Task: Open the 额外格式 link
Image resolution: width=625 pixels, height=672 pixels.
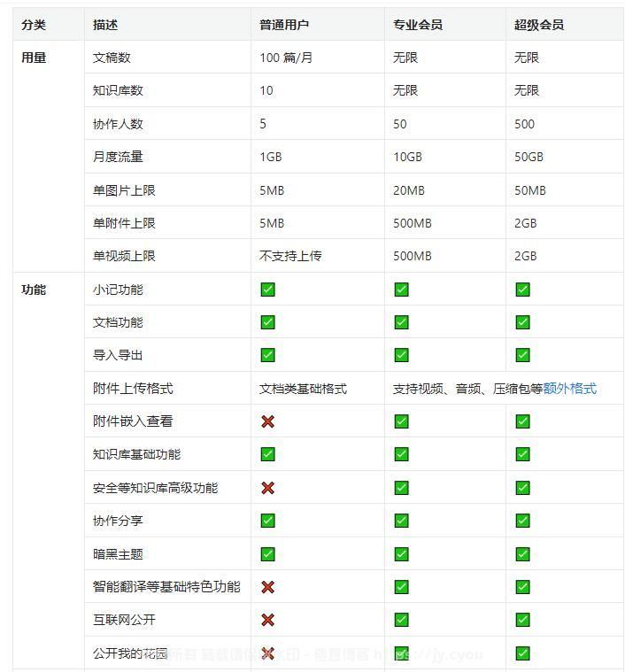Action: tap(569, 389)
